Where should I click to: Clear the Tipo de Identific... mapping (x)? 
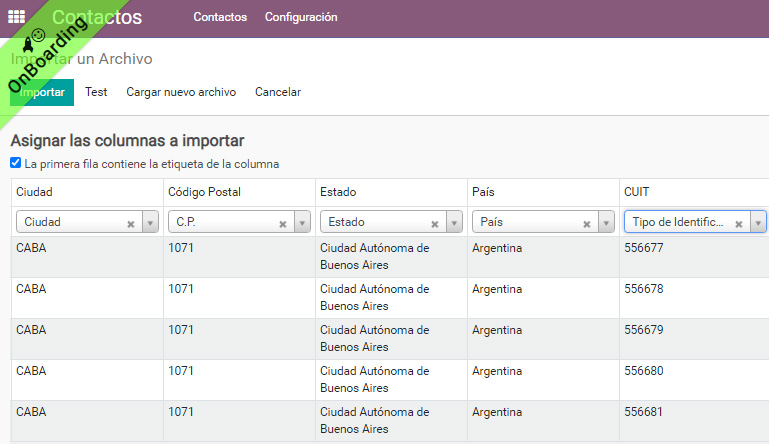[x=739, y=224]
